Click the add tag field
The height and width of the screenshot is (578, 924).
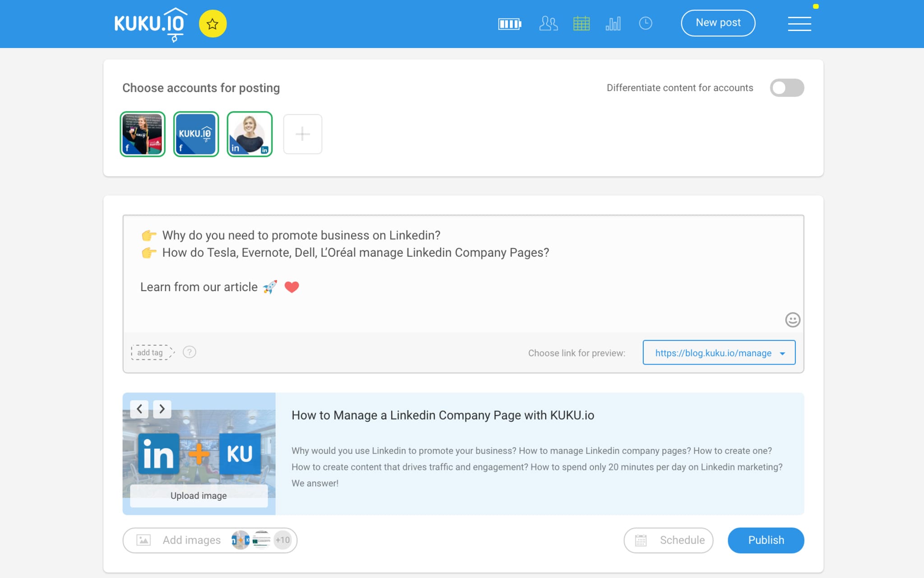[152, 352]
